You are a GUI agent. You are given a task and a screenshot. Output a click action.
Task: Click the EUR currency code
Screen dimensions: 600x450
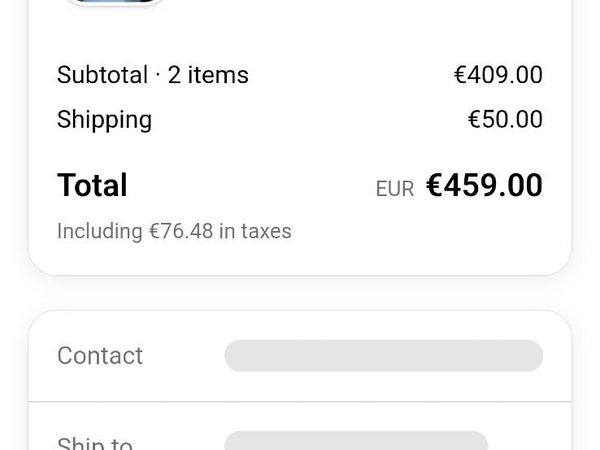(x=395, y=189)
